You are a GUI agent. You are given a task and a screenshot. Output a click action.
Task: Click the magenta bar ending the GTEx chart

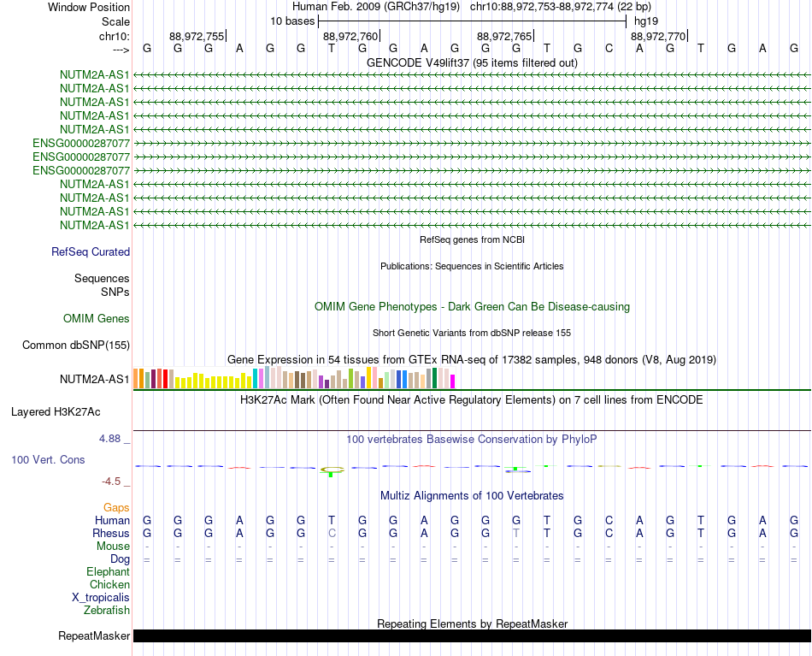pyautogui.click(x=452, y=381)
